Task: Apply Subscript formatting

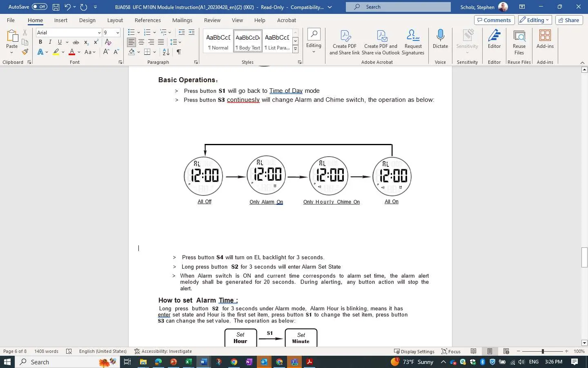Action: point(86,42)
